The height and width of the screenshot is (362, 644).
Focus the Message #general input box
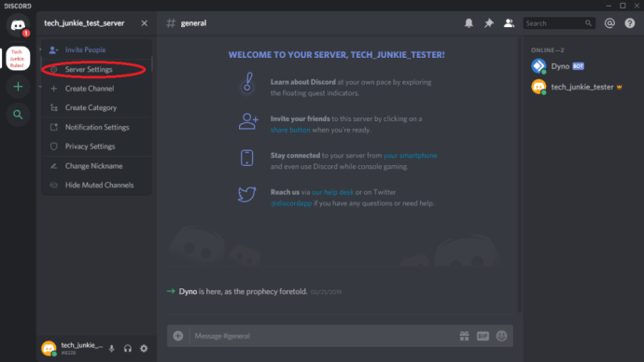pyautogui.click(x=322, y=336)
